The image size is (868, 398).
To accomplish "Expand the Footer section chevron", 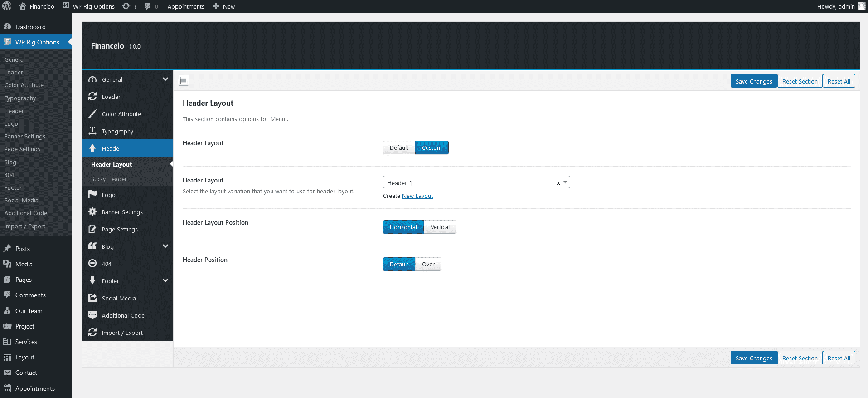I will pos(165,281).
